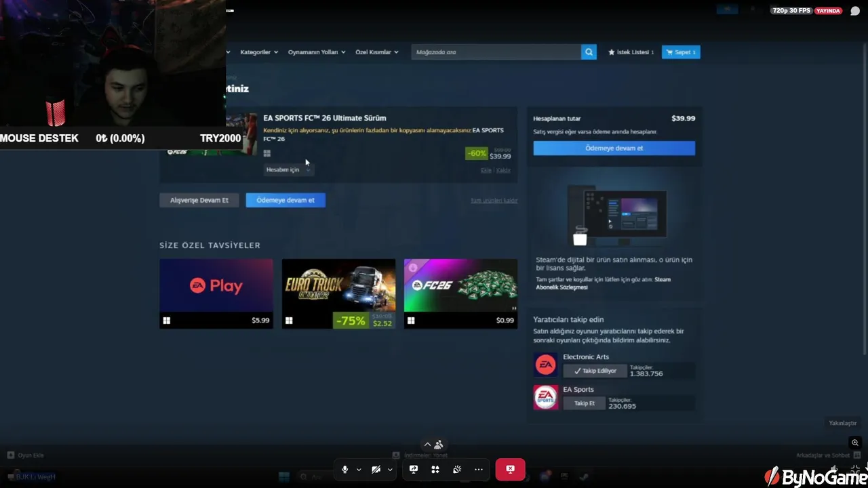Image resolution: width=868 pixels, height=488 pixels.
Task: Expand the Oynamanın Yolları menu
Action: 317,52
